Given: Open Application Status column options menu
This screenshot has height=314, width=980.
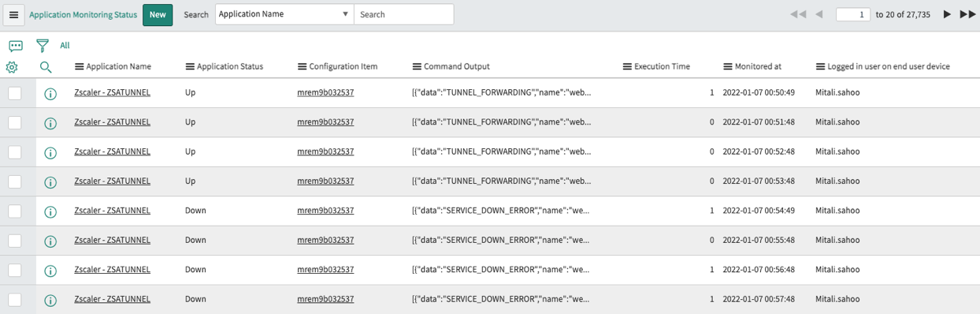Looking at the screenshot, I should [190, 67].
